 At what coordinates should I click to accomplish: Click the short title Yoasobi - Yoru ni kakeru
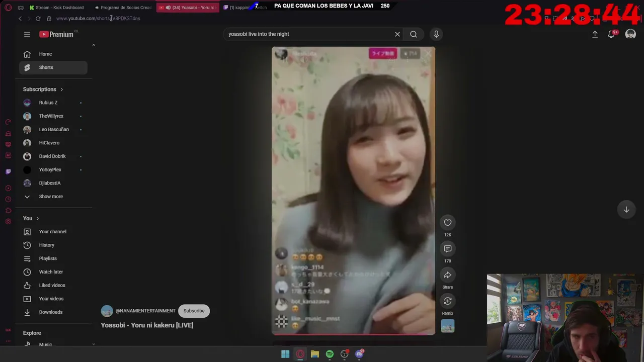pos(147,325)
